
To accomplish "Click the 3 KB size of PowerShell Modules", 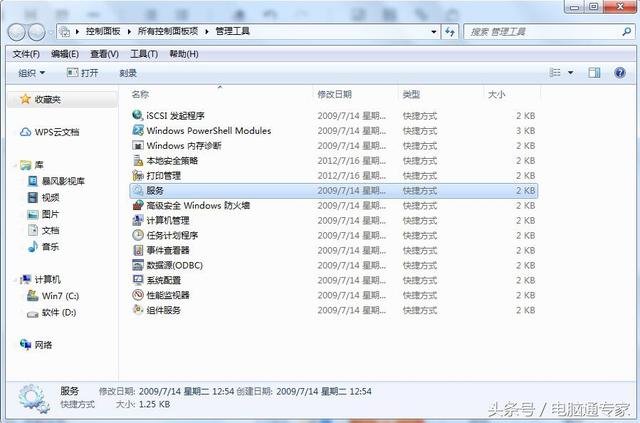I will (x=525, y=131).
